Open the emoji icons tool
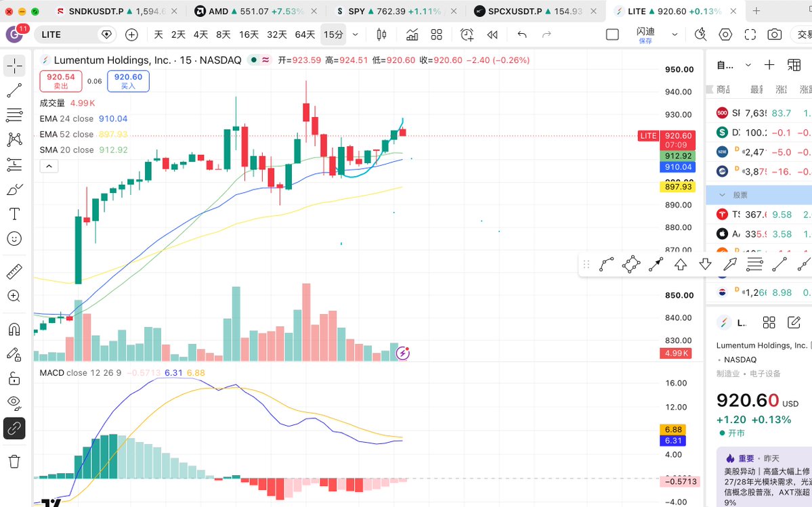 (x=14, y=238)
